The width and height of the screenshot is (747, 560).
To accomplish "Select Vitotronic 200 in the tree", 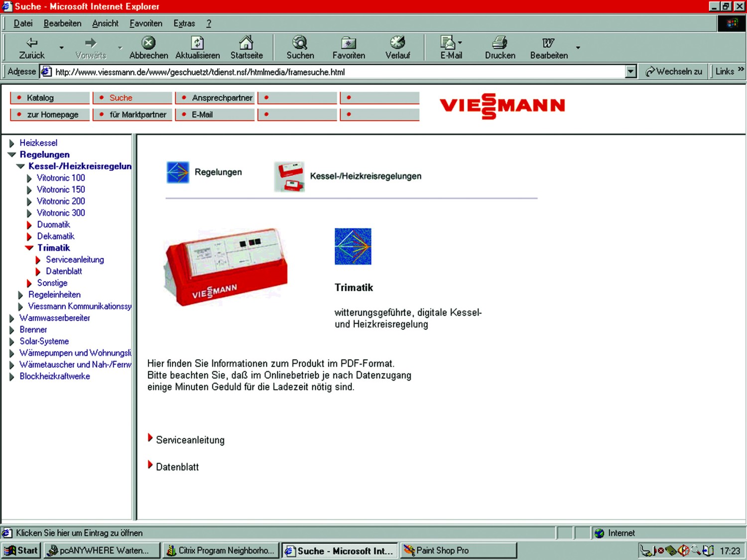I will 61,201.
